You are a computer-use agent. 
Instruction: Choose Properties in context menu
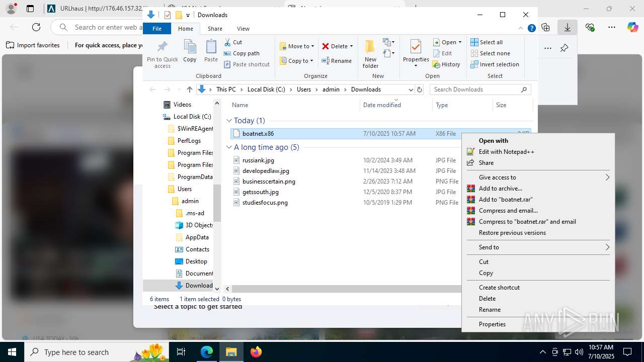click(538, 324)
